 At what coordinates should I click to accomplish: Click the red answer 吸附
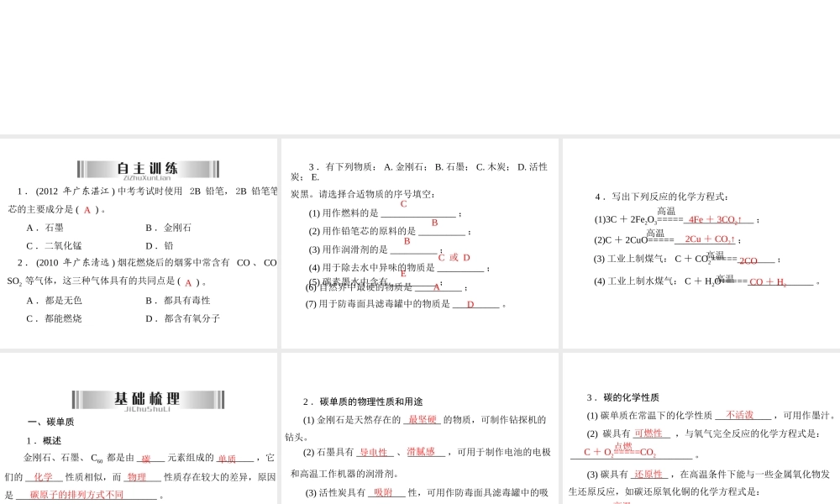click(384, 493)
